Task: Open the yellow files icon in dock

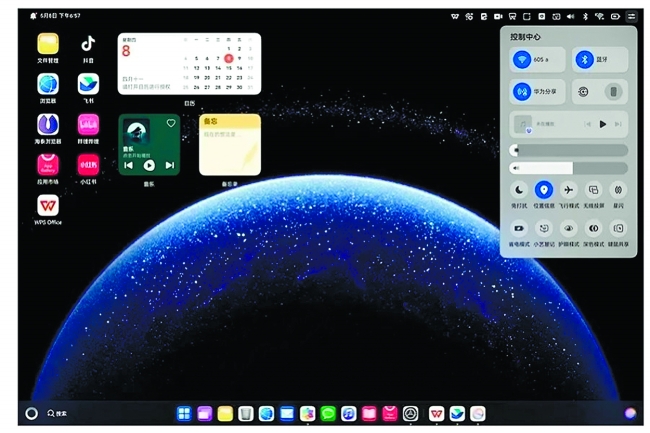Action: [225, 414]
